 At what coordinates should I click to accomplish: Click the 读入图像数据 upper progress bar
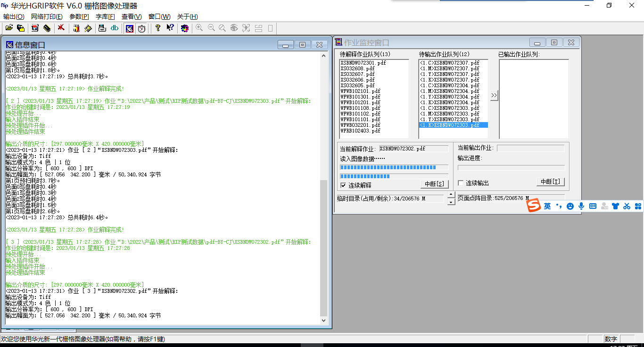point(394,167)
